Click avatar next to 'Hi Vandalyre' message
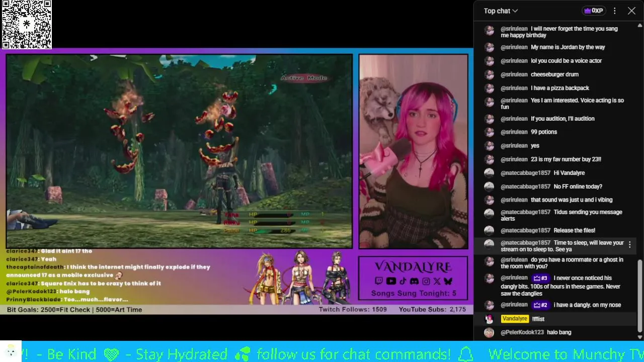 click(x=489, y=173)
